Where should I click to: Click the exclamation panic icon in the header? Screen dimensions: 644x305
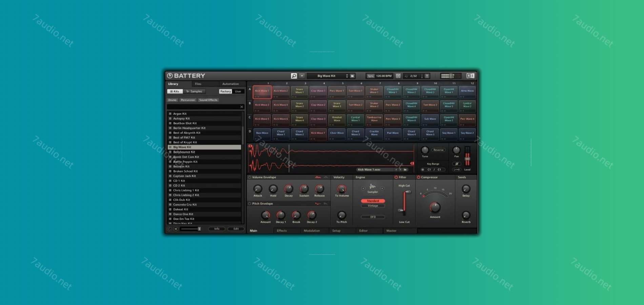click(427, 76)
